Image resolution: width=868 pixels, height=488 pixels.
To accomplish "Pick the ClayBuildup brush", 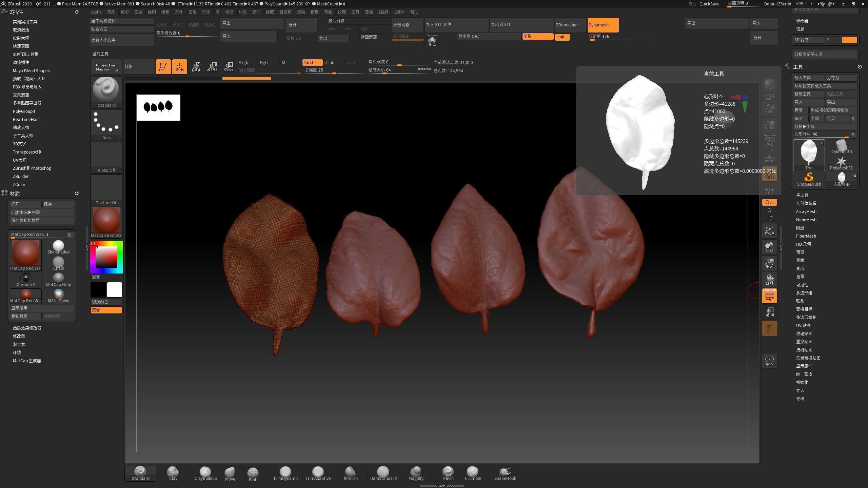I will click(x=205, y=474).
